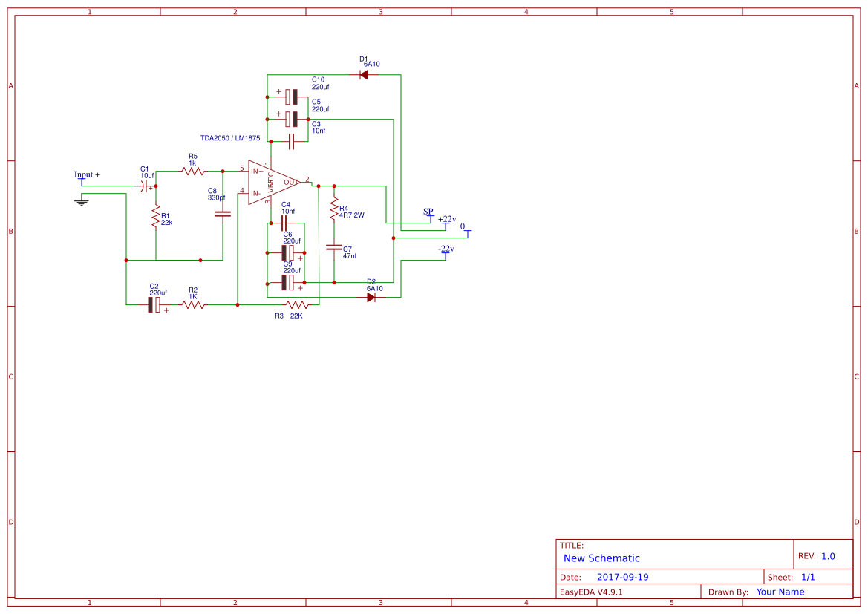Select the +22v power label

pyautogui.click(x=446, y=220)
